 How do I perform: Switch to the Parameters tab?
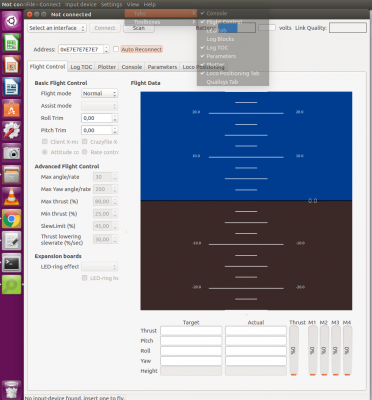162,67
